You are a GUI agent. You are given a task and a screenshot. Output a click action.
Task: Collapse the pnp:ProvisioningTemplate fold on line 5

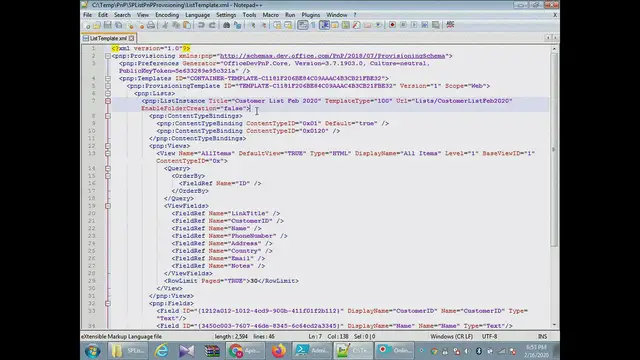coord(108,86)
